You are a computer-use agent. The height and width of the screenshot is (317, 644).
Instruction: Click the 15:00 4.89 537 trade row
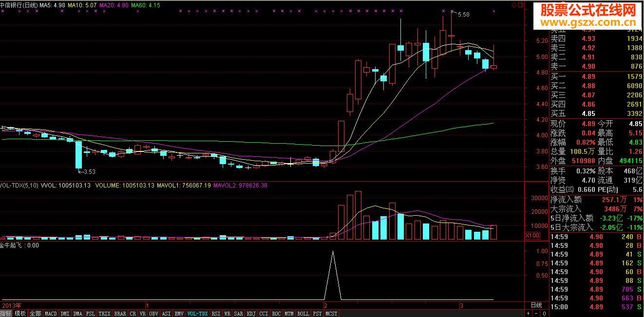(x=596, y=307)
